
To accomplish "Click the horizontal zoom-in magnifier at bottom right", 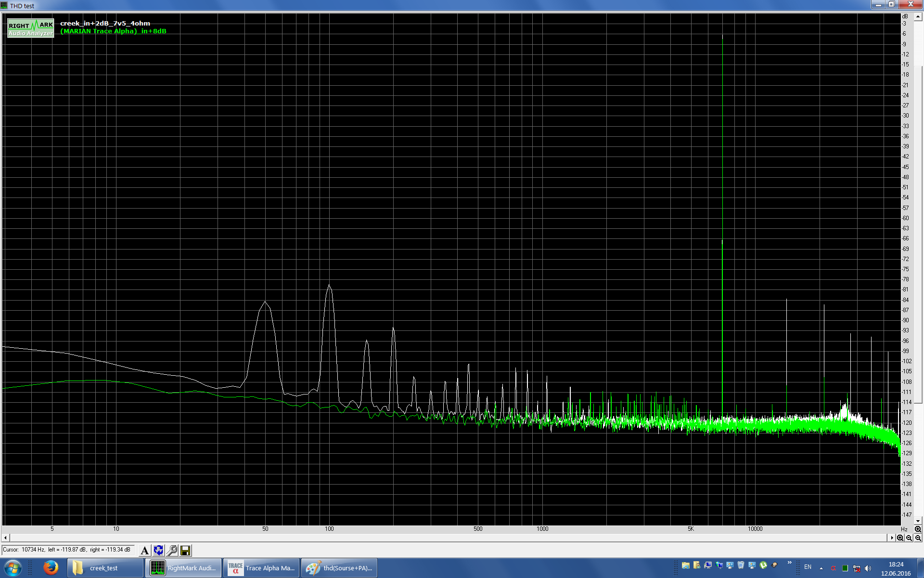I will pyautogui.click(x=900, y=538).
